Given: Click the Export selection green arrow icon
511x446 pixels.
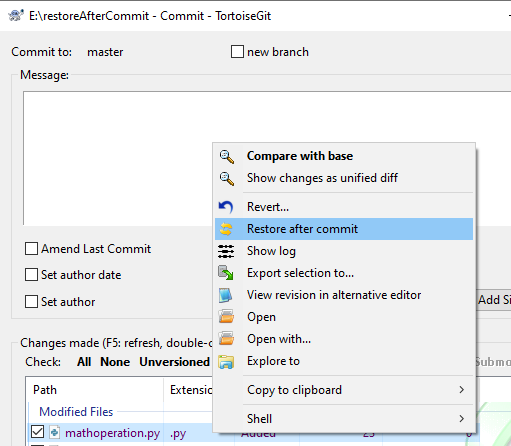Looking at the screenshot, I should (226, 273).
